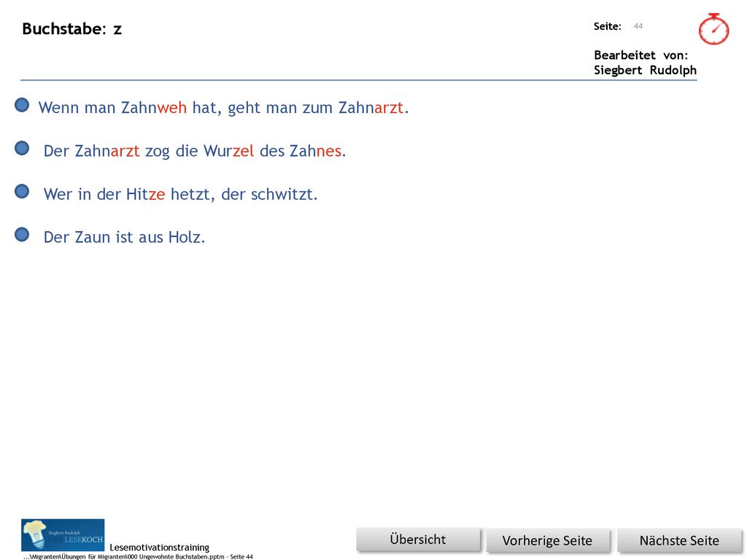Screen dimensions: 747x560
Task: Click the blue bullet before 'Der Zahnarzt zog'
Action: [x=22, y=148]
